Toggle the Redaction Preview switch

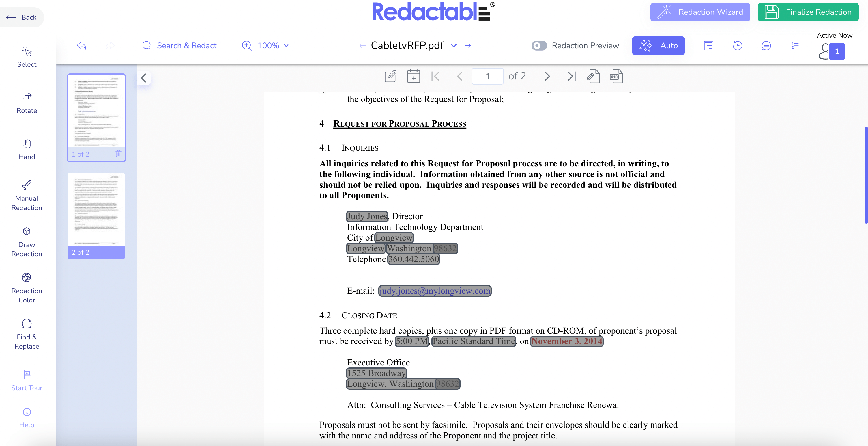(539, 46)
